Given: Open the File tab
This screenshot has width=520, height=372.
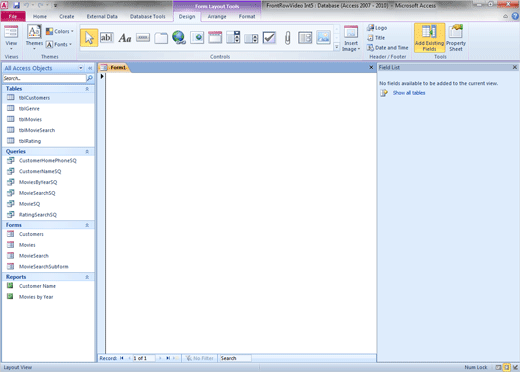Looking at the screenshot, I should coord(13,16).
